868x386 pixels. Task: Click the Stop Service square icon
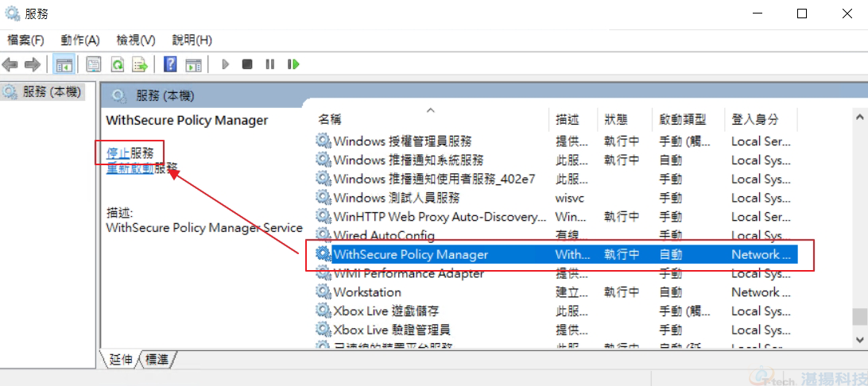click(247, 64)
